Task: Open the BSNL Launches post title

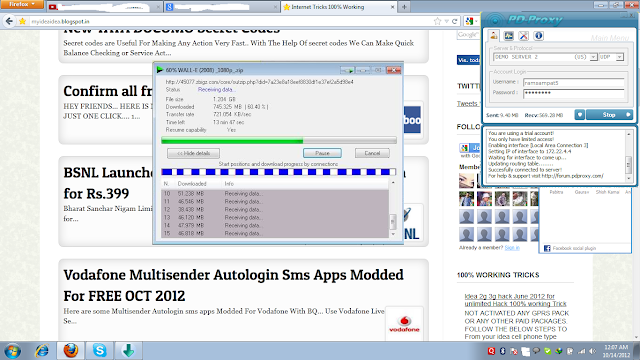Action: (x=108, y=183)
